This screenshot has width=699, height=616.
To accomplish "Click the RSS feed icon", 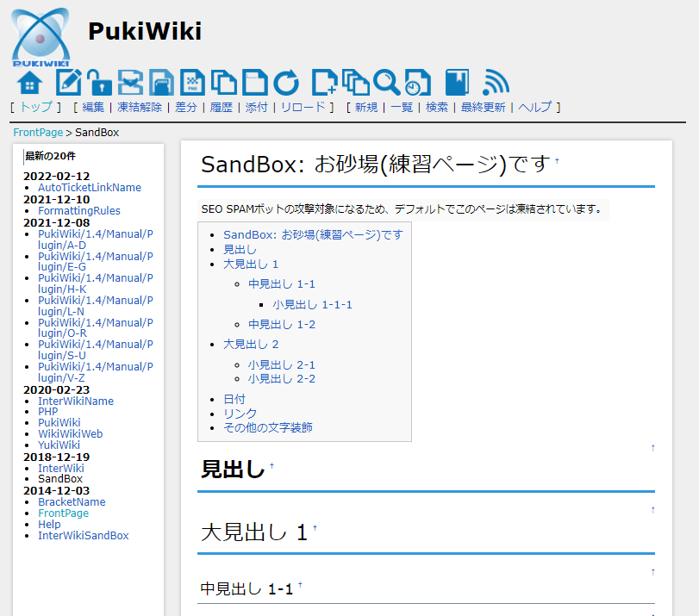I will (496, 83).
